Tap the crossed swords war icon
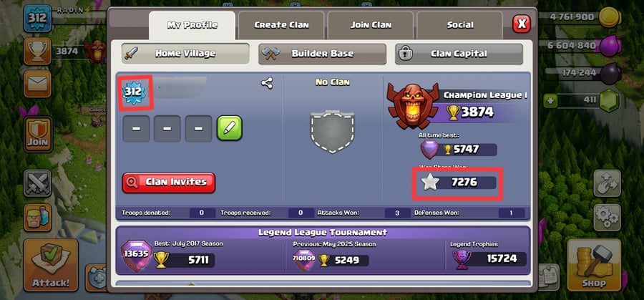The height and width of the screenshot is (300, 644). tap(37, 183)
